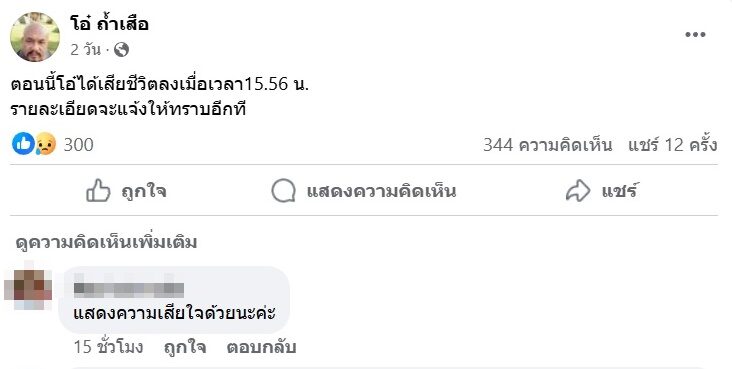Image resolution: width=732 pixels, height=369 pixels.
Task: Open the post author's profile picture
Action: tap(35, 37)
